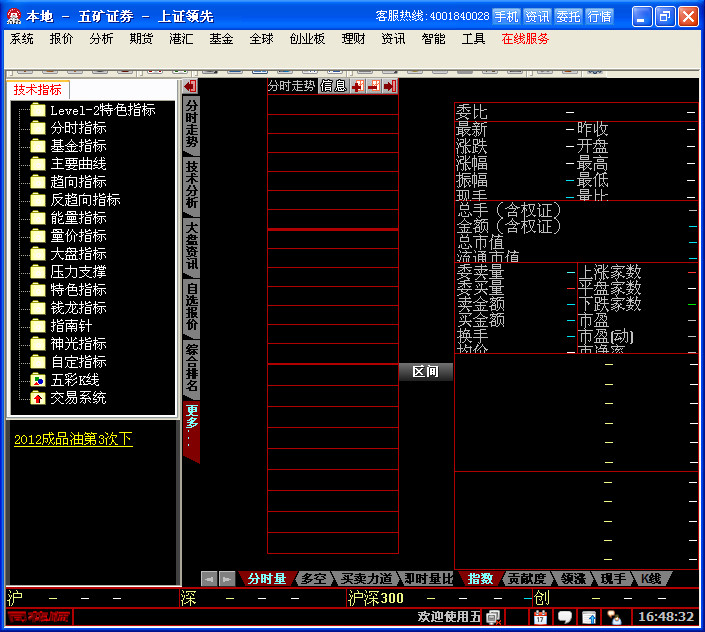Select the vertical 技术分析 side tab
The image size is (705, 632).
(192, 185)
